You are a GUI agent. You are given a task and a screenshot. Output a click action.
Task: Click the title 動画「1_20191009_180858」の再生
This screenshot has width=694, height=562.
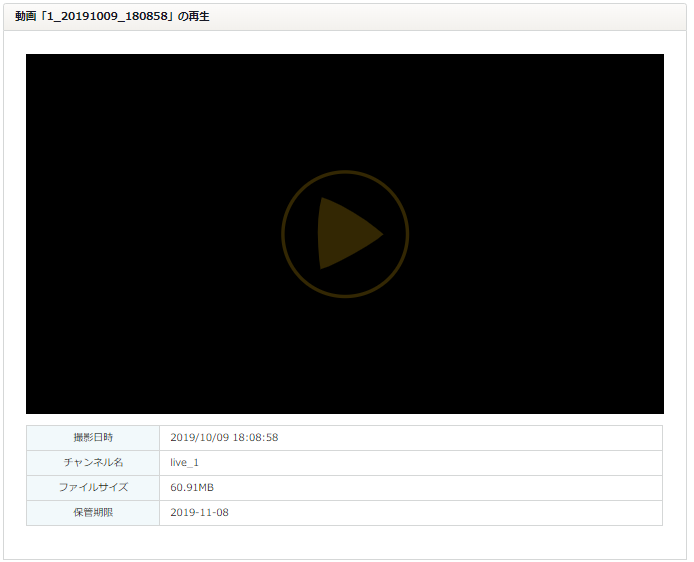pos(112,17)
